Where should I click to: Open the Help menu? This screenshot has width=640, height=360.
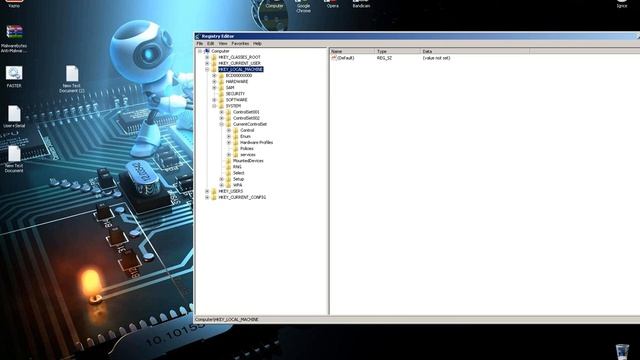pos(257,43)
